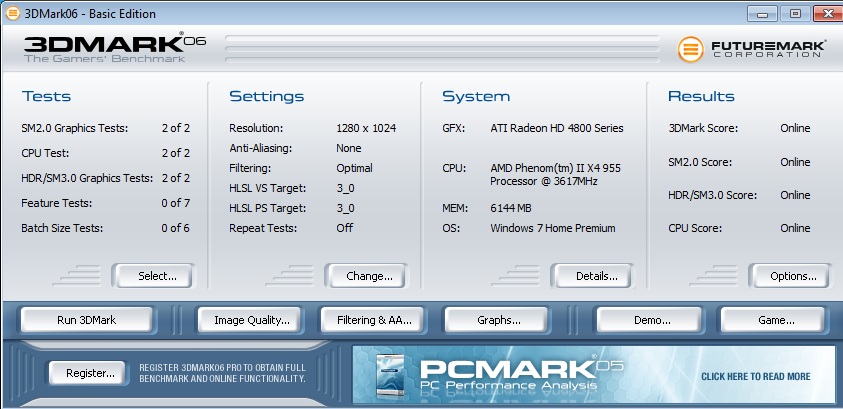The image size is (843, 409).
Task: Close the 3DMark06 window
Action: tap(828, 14)
